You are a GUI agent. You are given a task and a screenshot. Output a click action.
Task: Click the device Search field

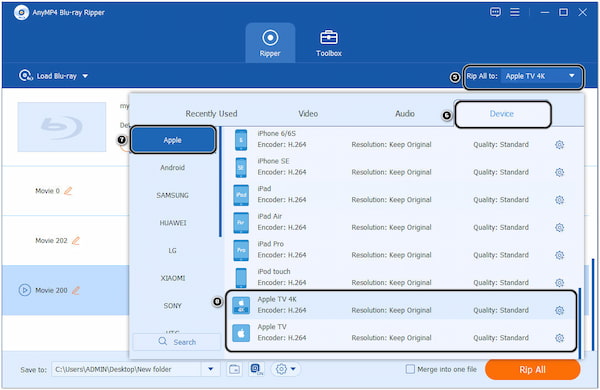tap(177, 342)
